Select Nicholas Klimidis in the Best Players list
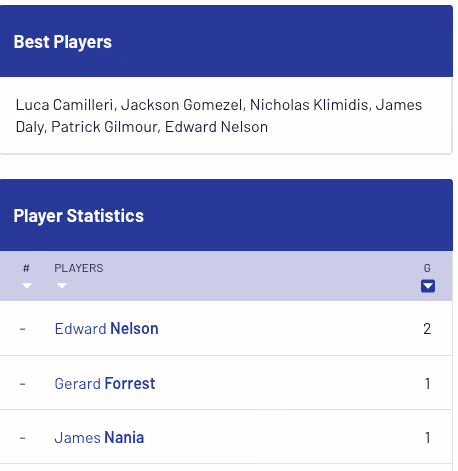Screen dimensions: 458x471 click(x=309, y=105)
